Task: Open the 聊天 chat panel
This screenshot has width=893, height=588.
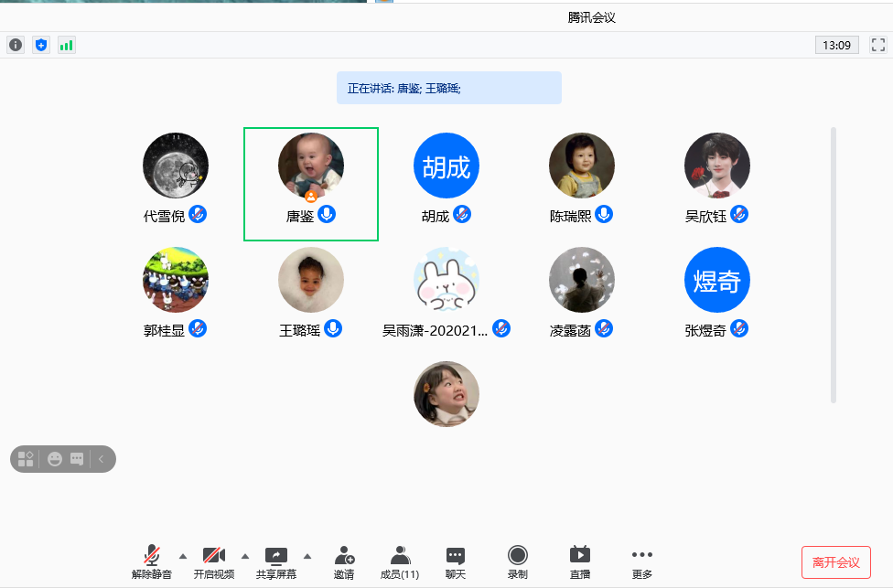Action: (x=456, y=561)
